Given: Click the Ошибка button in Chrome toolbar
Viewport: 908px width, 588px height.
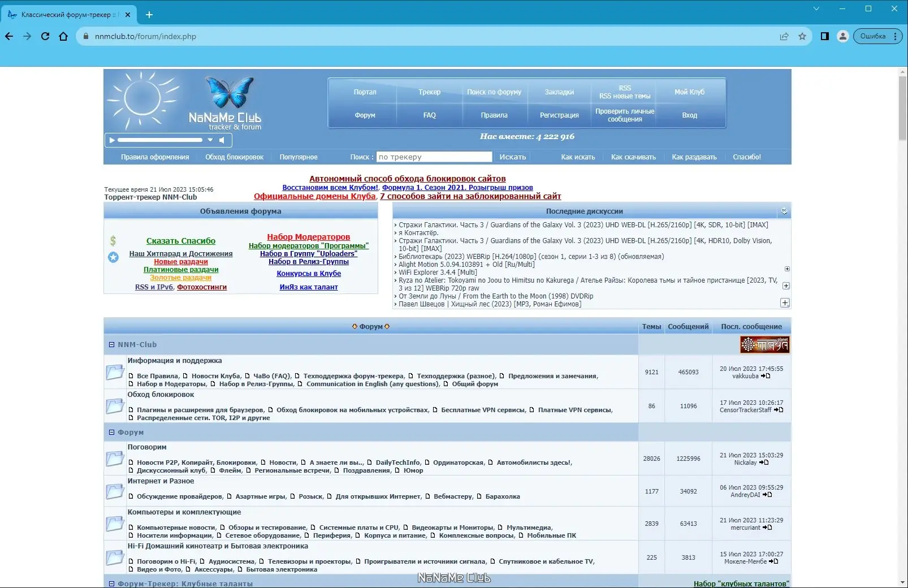Looking at the screenshot, I should (x=877, y=36).
